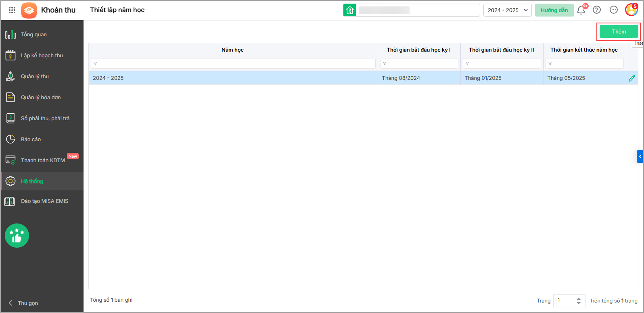This screenshot has height=313, width=644.
Task: Click the green thumbs-up rating icon
Action: point(17,236)
